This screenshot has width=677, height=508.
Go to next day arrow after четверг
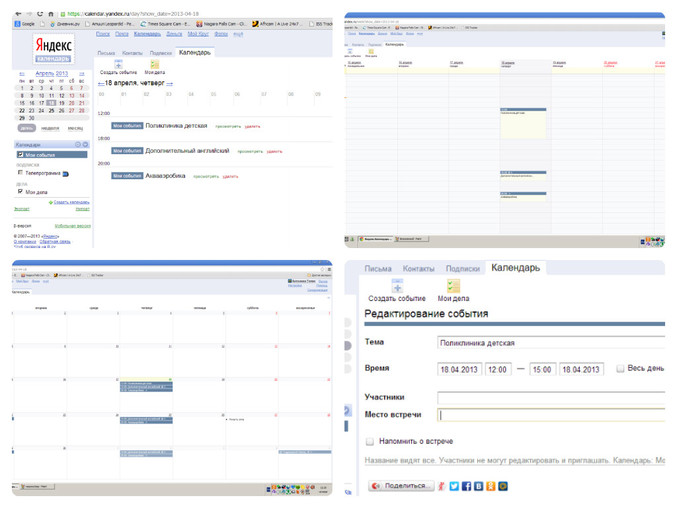tap(170, 83)
